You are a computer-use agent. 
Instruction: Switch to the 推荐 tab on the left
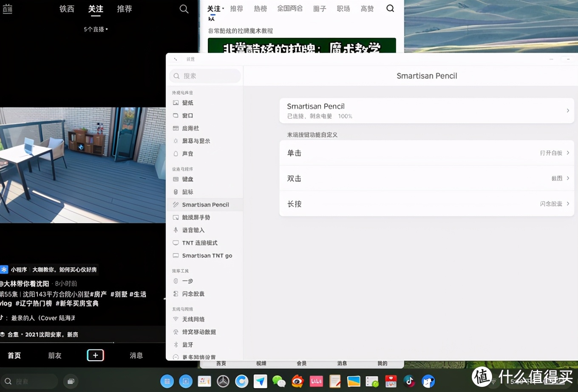click(x=125, y=9)
